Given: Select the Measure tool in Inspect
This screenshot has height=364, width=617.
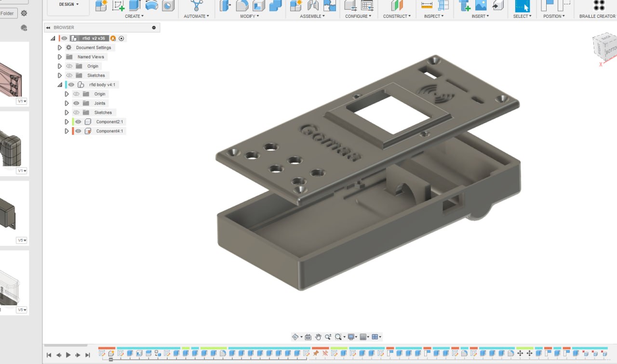Looking at the screenshot, I should (427, 5).
